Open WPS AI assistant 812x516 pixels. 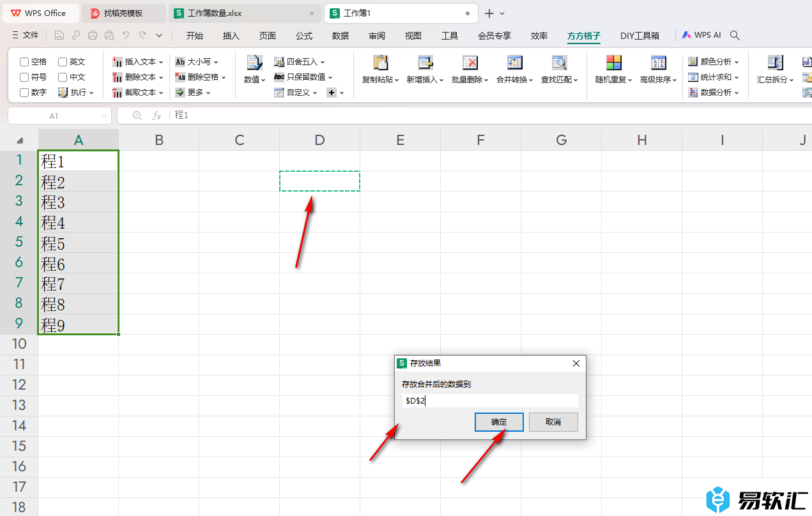701,36
